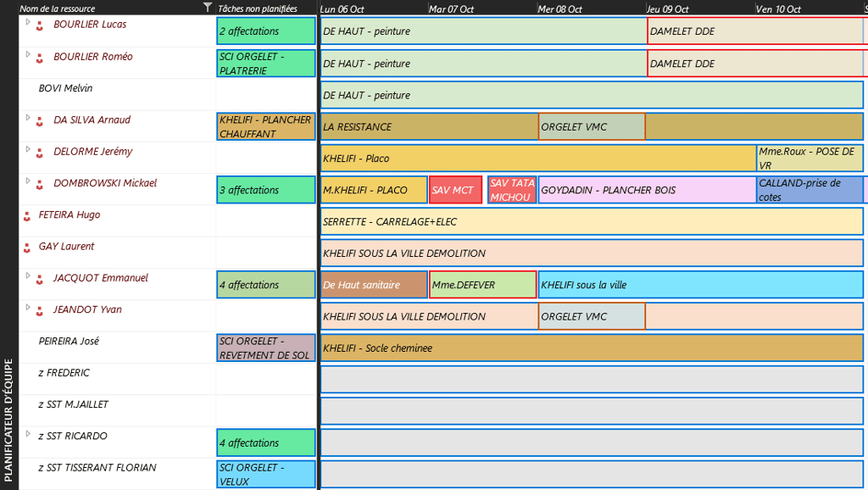Viewport: 868px width, 490px height.
Task: Select the LA RESISTANCE task bar
Action: [429, 126]
